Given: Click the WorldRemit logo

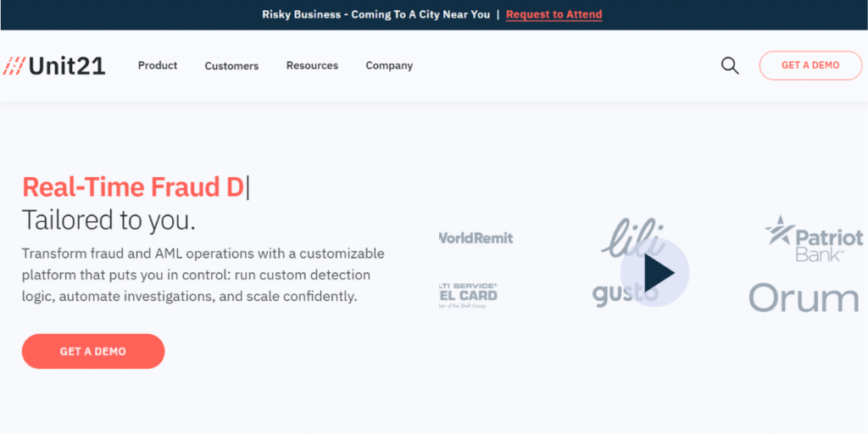Looking at the screenshot, I should click(476, 238).
